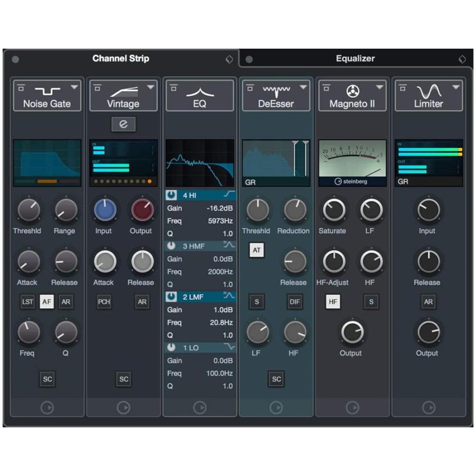Click the Noise Gate module icon
476x476 pixels.
click(48, 90)
